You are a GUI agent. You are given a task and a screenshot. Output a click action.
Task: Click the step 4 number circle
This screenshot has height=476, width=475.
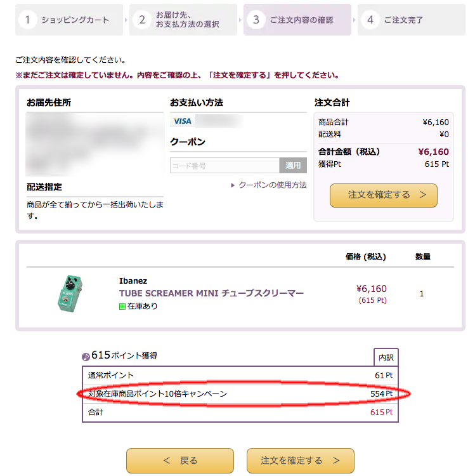[x=370, y=20]
